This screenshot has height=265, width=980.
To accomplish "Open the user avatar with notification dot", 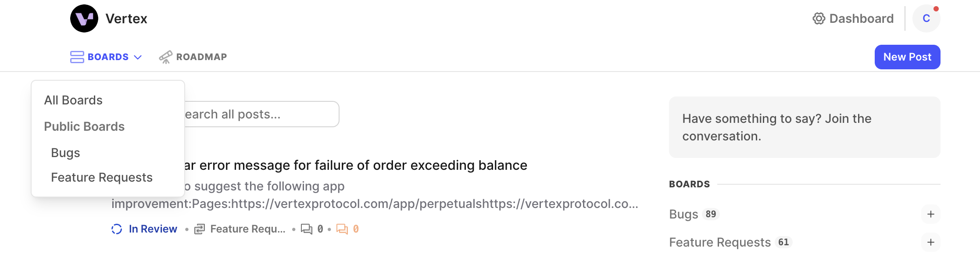I will [926, 18].
